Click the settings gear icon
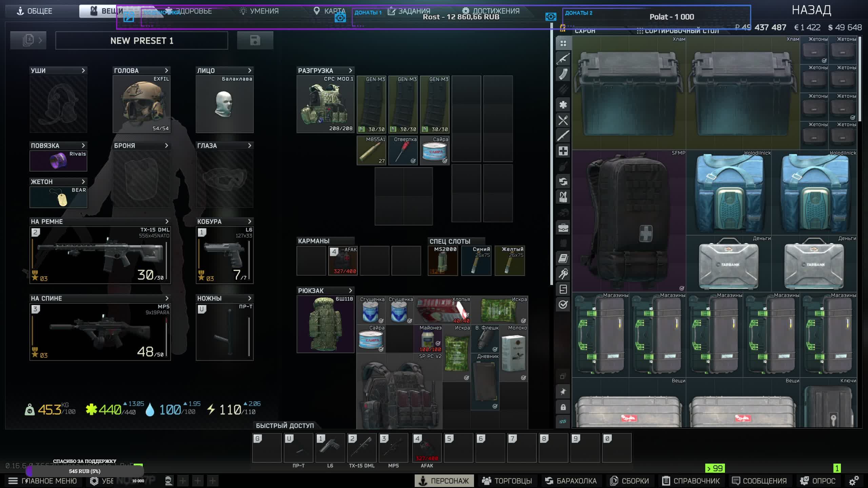The height and width of the screenshot is (488, 868). 854,481
